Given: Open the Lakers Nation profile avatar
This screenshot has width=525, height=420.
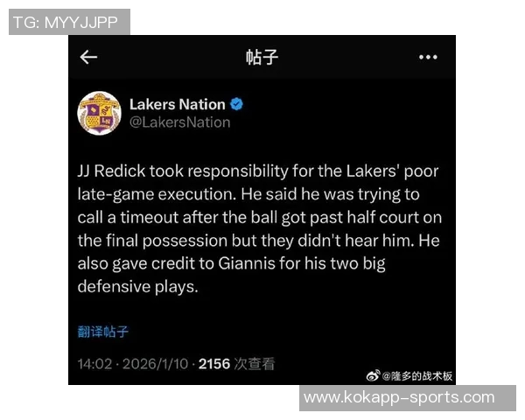Looking at the screenshot, I should (99, 113).
